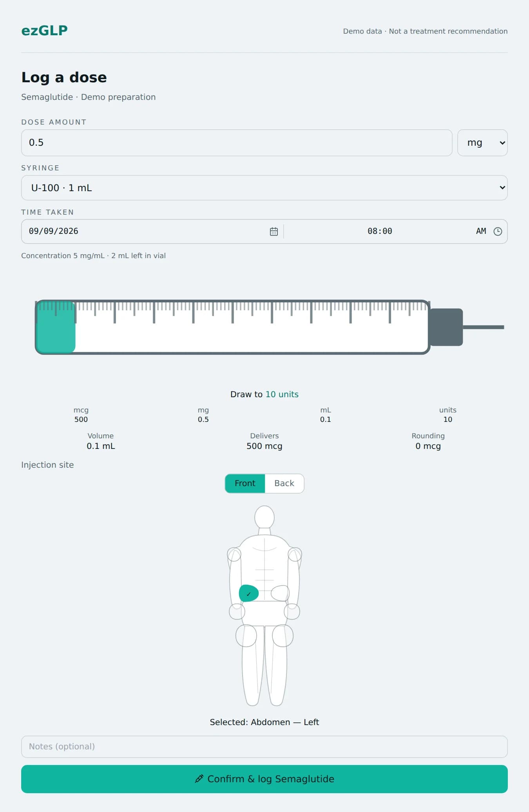The height and width of the screenshot is (812, 529).
Task: Click 'Semaglutide · Demo preparation' subtitle
Action: point(88,97)
